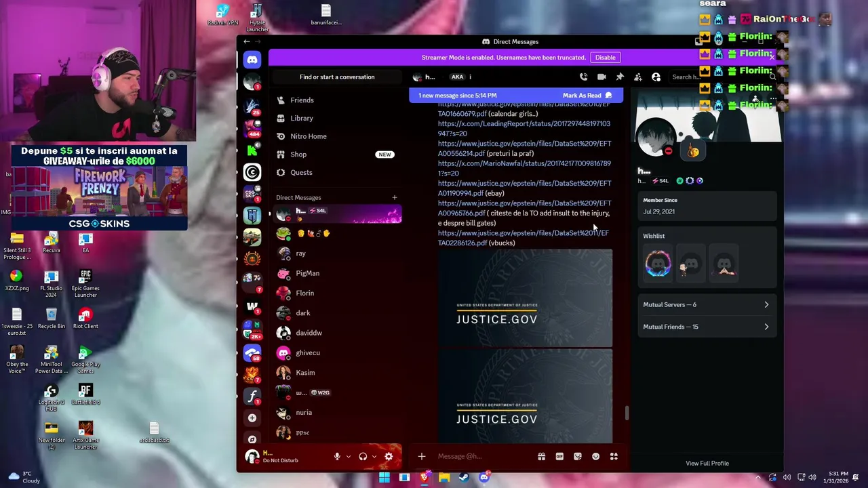
Task: Click user avatar with Do Not Disturb status
Action: [x=252, y=457]
